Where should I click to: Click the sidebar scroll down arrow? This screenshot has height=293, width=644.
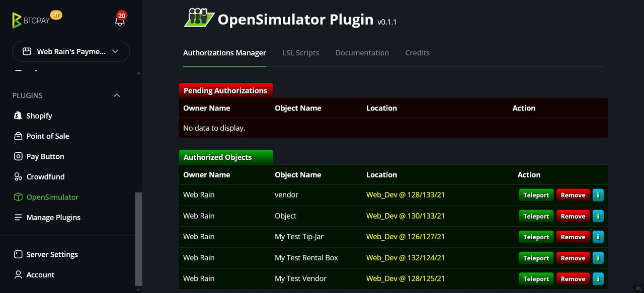click(139, 289)
